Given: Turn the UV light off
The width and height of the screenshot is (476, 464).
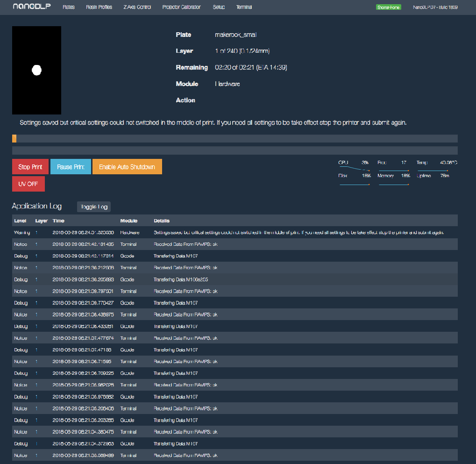Looking at the screenshot, I should pos(28,184).
